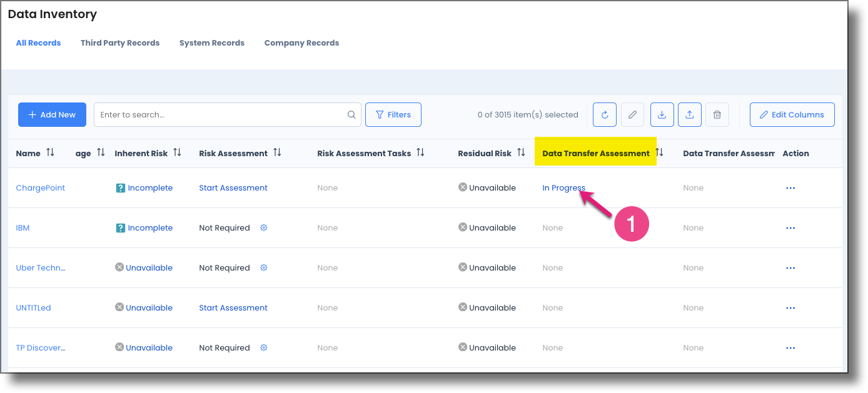Click the delete trash icon
This screenshot has width=868, height=393.
[717, 114]
